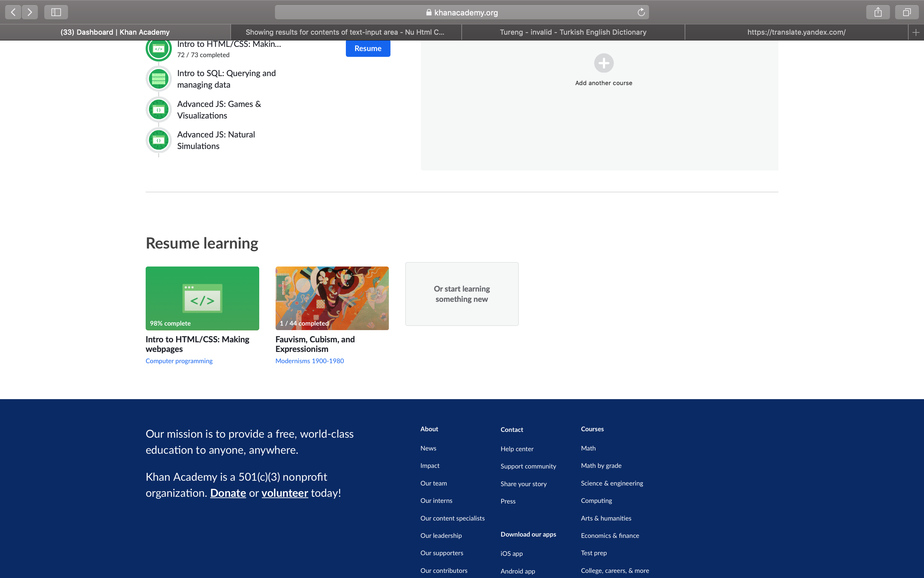Open College, careers, & more link
The image size is (924, 578).
coord(615,571)
